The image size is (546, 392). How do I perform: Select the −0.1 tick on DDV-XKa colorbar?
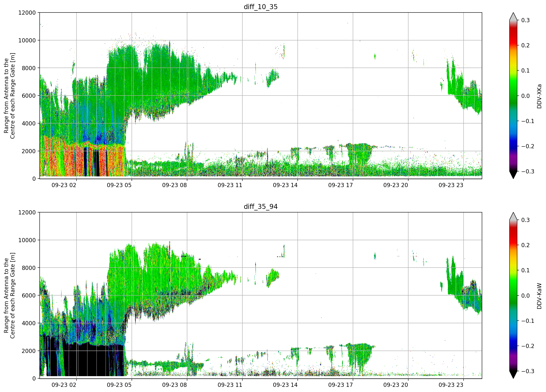coord(528,121)
